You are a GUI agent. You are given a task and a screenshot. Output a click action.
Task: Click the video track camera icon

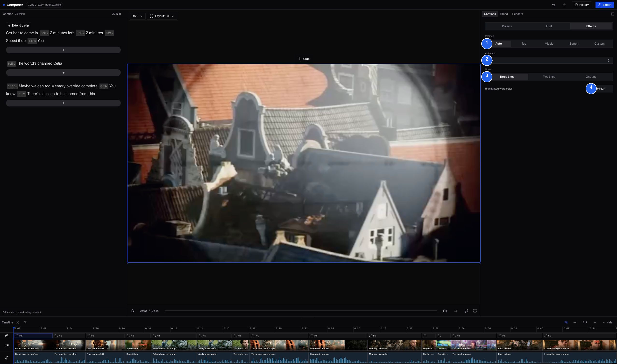point(7,345)
